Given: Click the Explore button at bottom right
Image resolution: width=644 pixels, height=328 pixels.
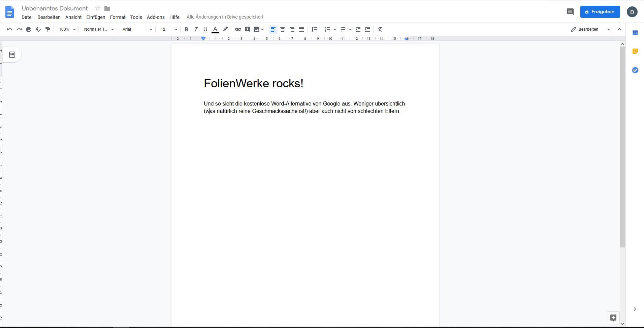Looking at the screenshot, I should click(x=613, y=318).
